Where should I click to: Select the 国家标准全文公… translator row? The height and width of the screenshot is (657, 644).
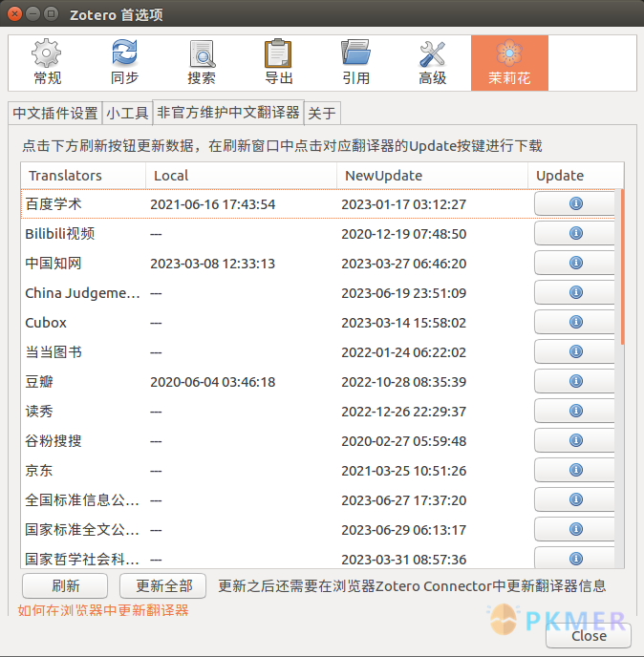pyautogui.click(x=318, y=530)
